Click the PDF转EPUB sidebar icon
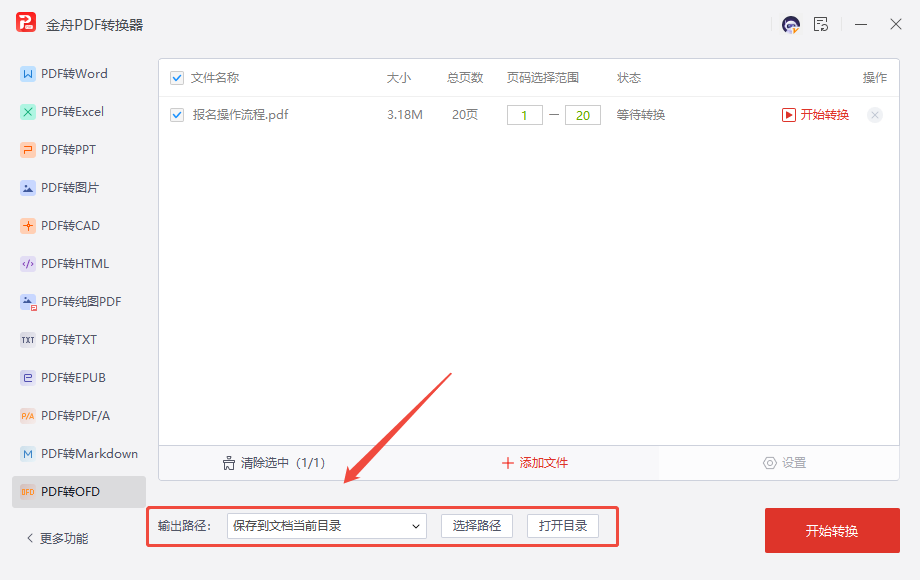 pyautogui.click(x=28, y=378)
